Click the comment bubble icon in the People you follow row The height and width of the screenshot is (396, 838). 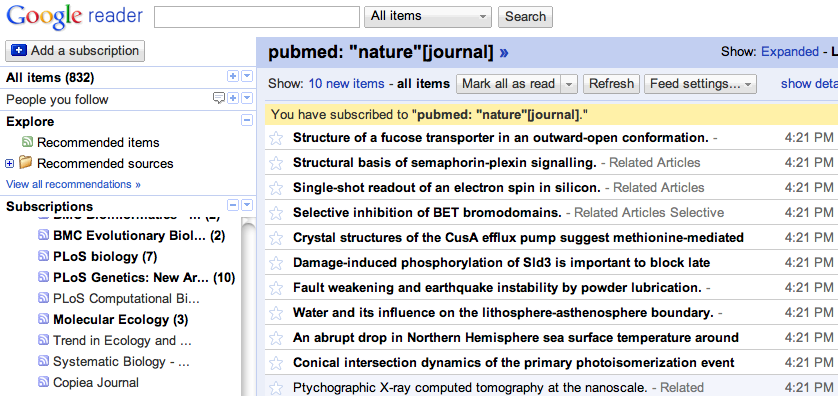(219, 98)
